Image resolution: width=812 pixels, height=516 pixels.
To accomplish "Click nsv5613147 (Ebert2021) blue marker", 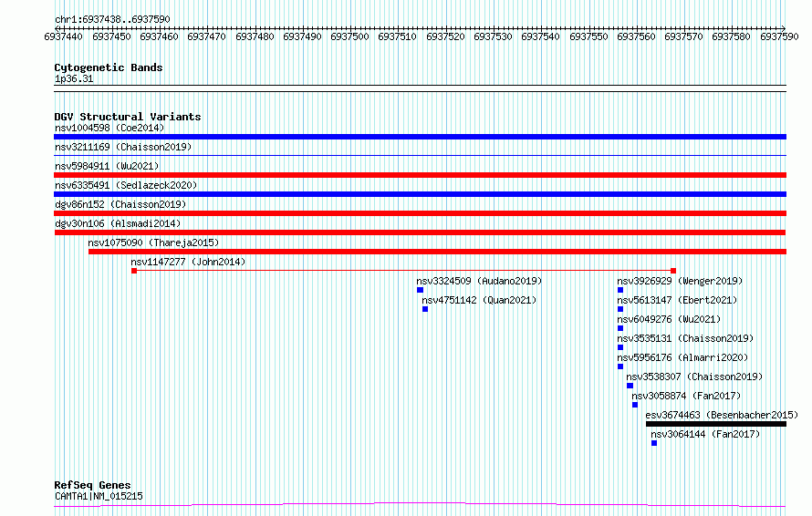I will coord(620,309).
